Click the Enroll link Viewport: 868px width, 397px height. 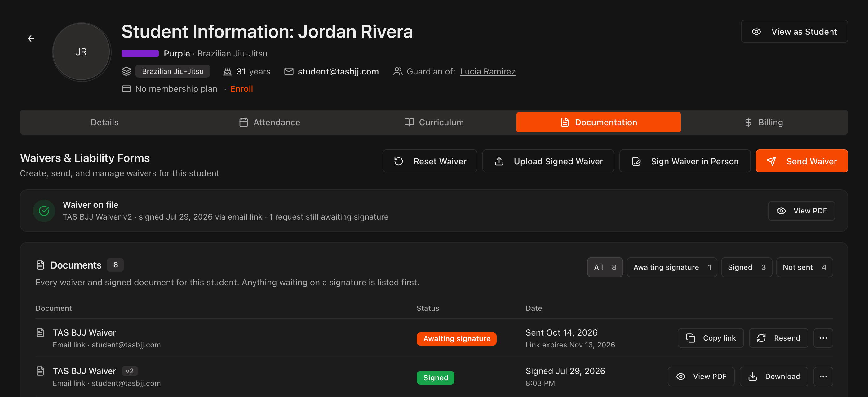point(241,89)
